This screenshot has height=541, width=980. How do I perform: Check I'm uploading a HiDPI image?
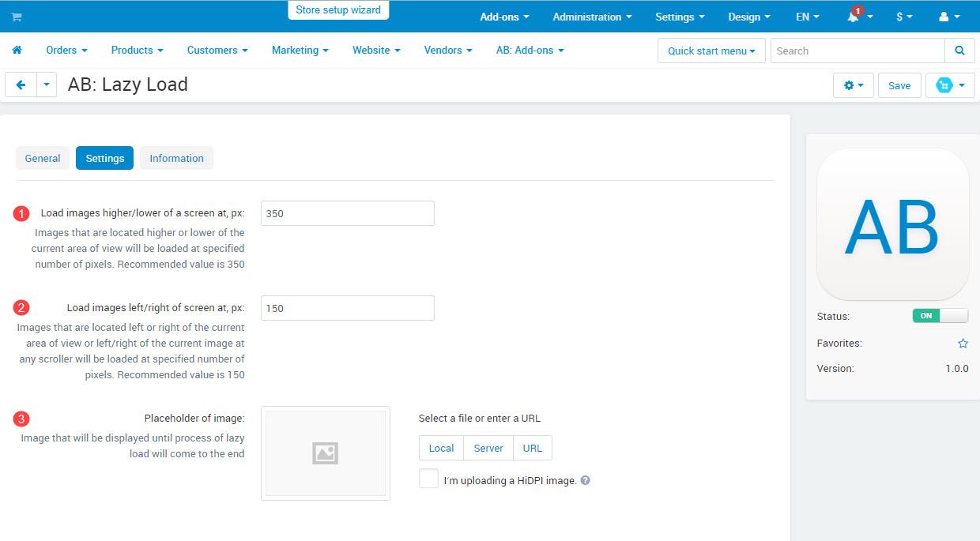pos(428,479)
